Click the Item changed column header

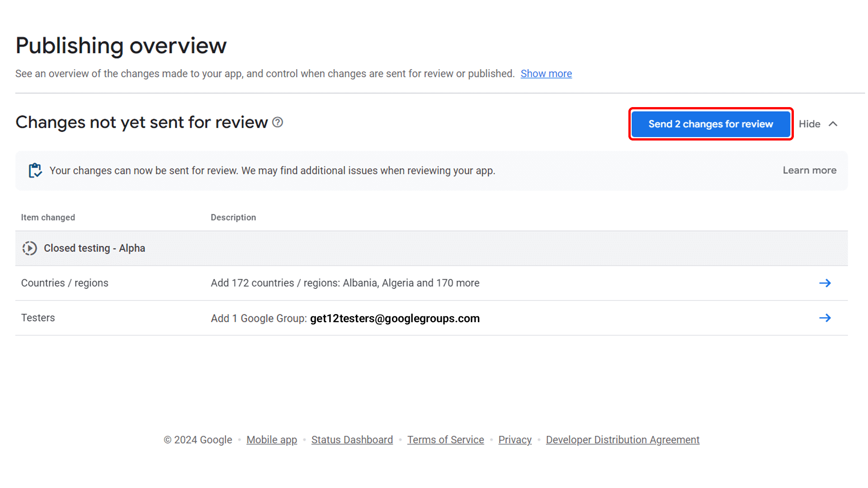coord(48,217)
